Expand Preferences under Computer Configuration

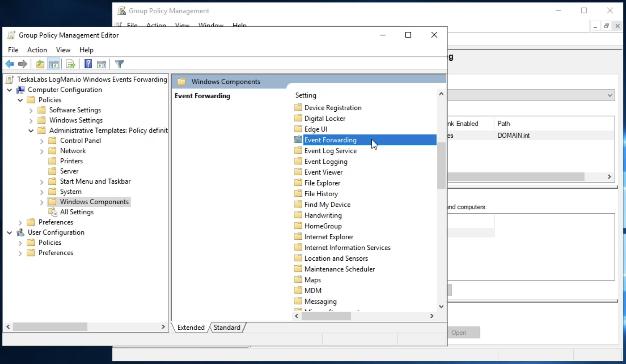click(20, 222)
